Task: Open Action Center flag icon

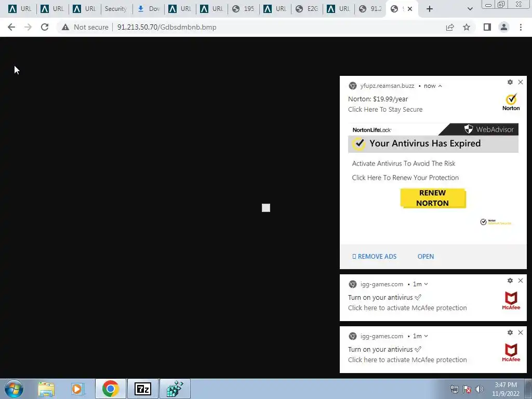Action: (467, 389)
